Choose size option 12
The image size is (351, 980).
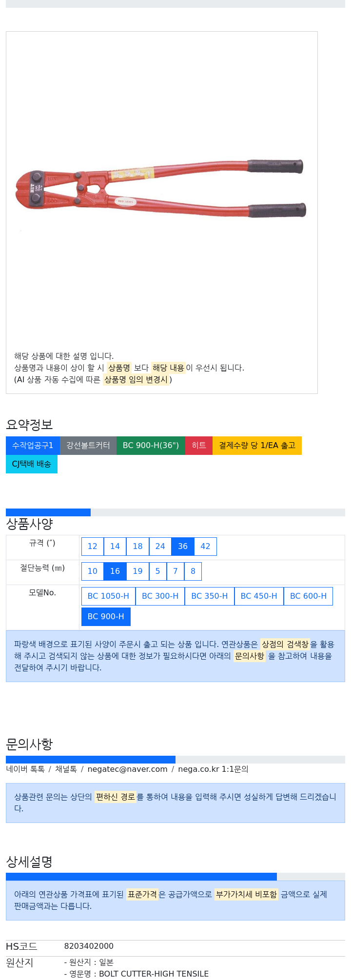click(93, 547)
